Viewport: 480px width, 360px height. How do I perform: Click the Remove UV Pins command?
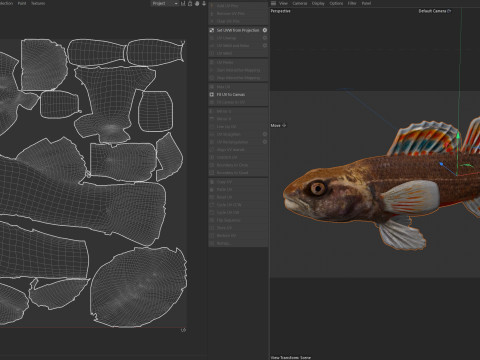(x=238, y=14)
